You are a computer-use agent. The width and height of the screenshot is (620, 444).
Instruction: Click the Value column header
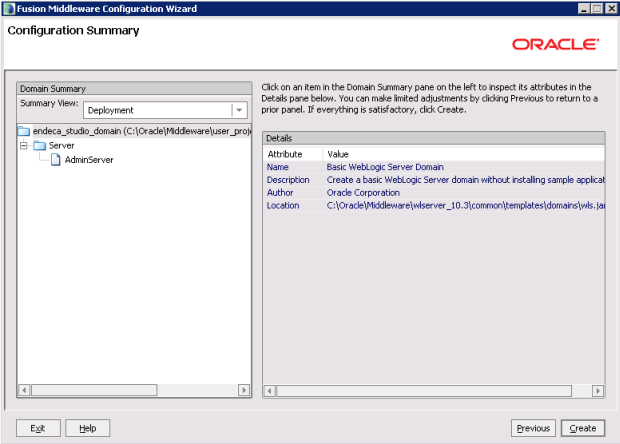coord(464,154)
